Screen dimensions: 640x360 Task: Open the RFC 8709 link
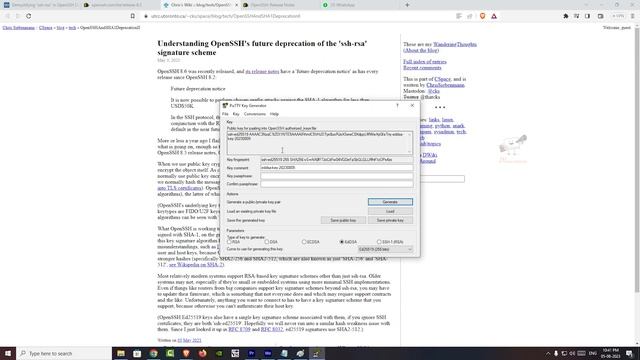(x=239, y=329)
